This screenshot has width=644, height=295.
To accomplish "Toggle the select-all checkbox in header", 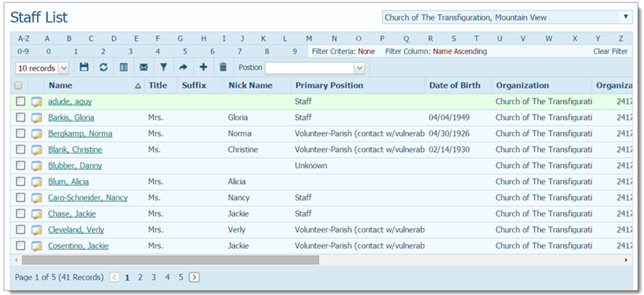I will [x=18, y=86].
